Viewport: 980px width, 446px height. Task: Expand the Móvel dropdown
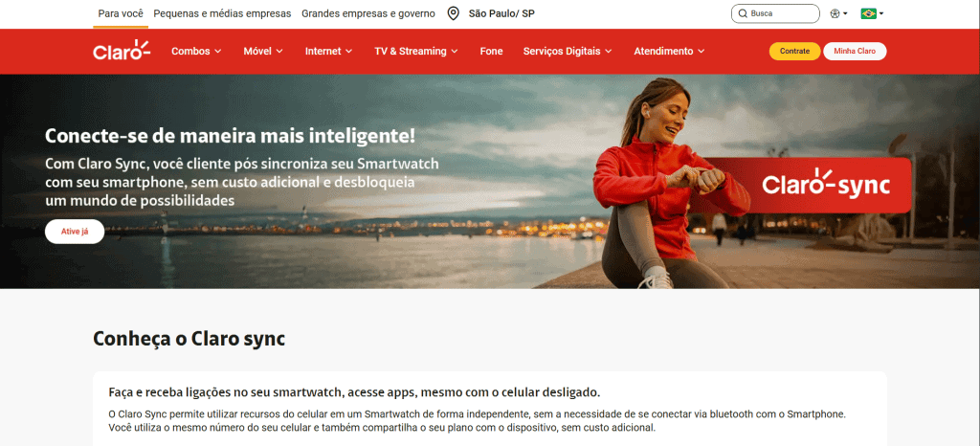point(263,52)
